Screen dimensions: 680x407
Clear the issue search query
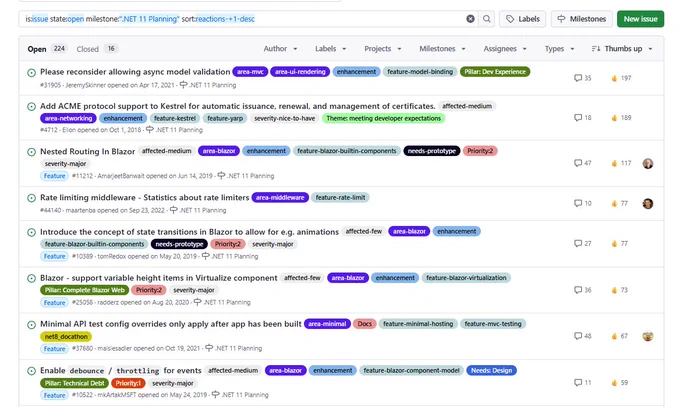470,19
